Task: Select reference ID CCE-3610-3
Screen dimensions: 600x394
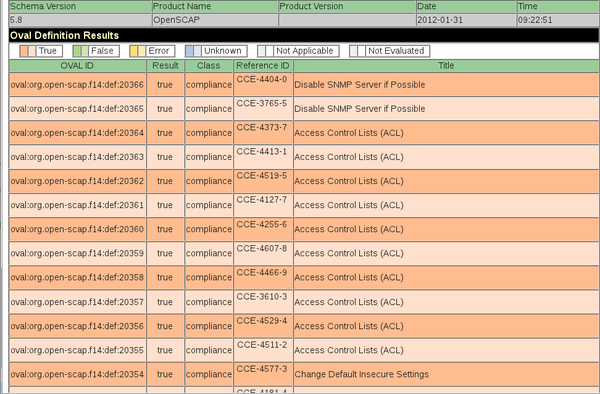Action: coord(262,296)
